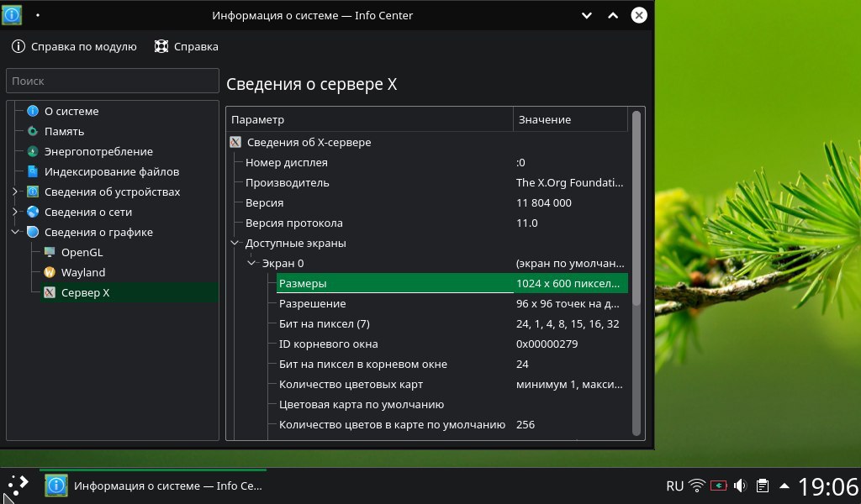Expand the Сведения об устройствах branch
The width and height of the screenshot is (861, 504).
15,192
